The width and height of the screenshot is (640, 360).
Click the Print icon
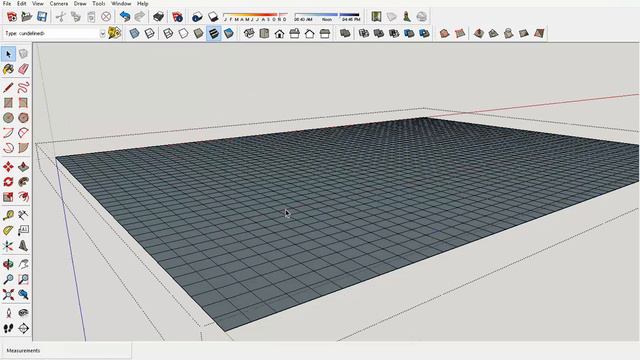(158, 17)
